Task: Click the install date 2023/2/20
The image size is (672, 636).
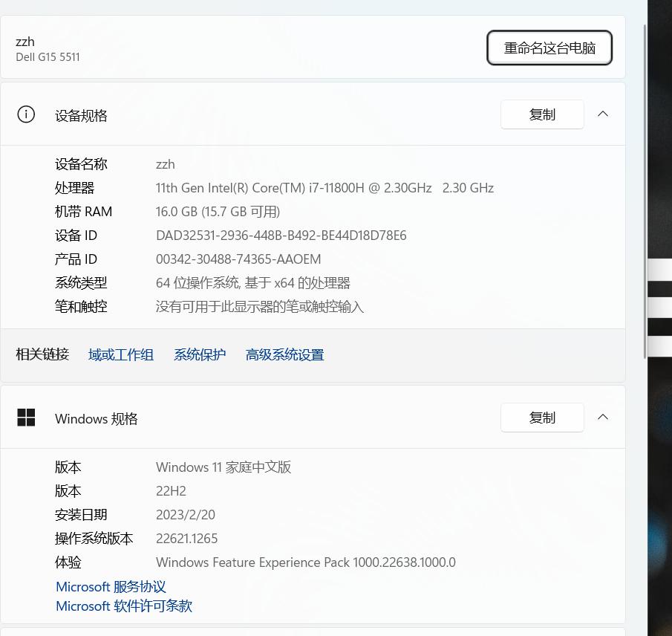Action: point(186,514)
